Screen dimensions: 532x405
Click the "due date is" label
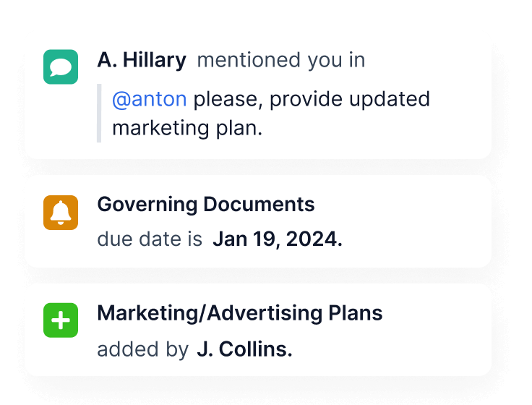[150, 240]
